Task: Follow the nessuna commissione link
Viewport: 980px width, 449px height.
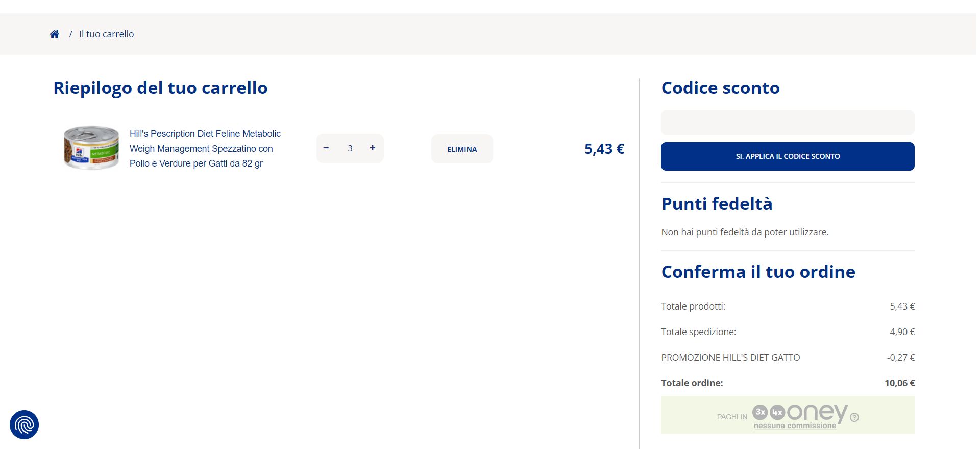Action: pyautogui.click(x=795, y=426)
